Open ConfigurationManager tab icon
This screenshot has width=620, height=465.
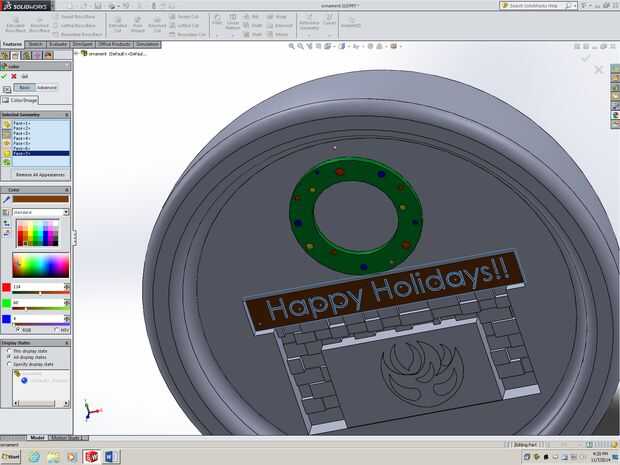[x=26, y=55]
